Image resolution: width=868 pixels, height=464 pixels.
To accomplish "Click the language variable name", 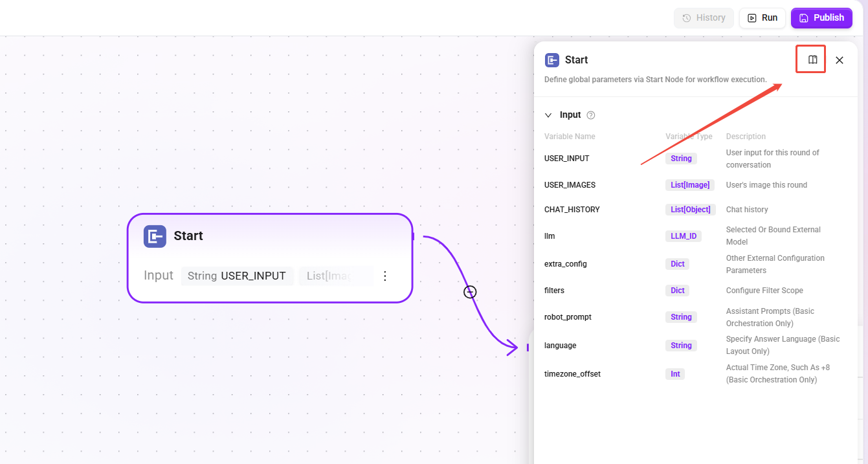I will 561,346.
